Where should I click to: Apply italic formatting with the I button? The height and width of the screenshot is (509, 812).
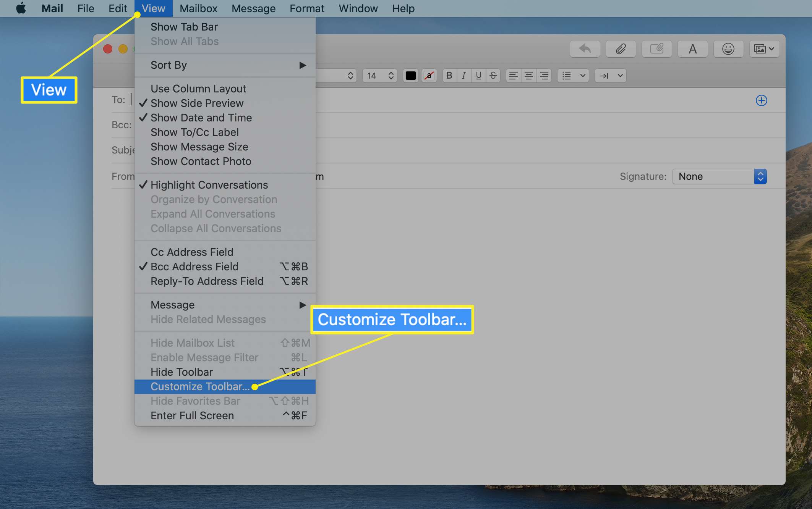pos(464,76)
